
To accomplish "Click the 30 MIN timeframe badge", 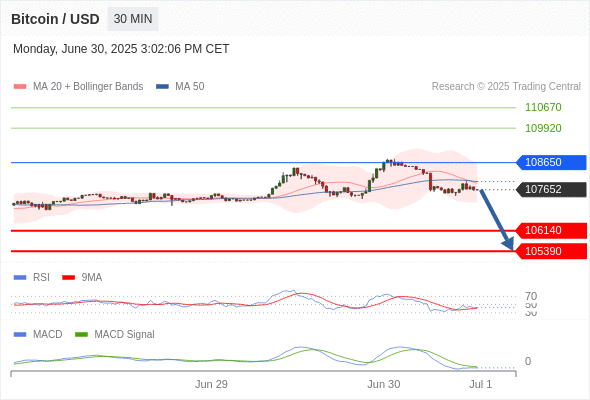I will [133, 19].
